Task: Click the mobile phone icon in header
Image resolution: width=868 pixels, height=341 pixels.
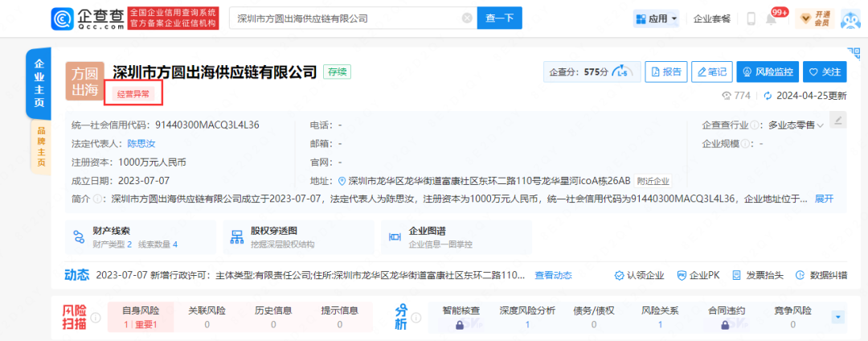Action: [x=751, y=18]
